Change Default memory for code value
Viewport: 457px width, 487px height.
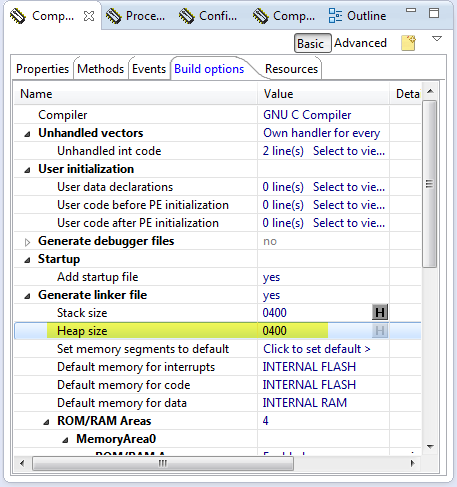point(309,385)
